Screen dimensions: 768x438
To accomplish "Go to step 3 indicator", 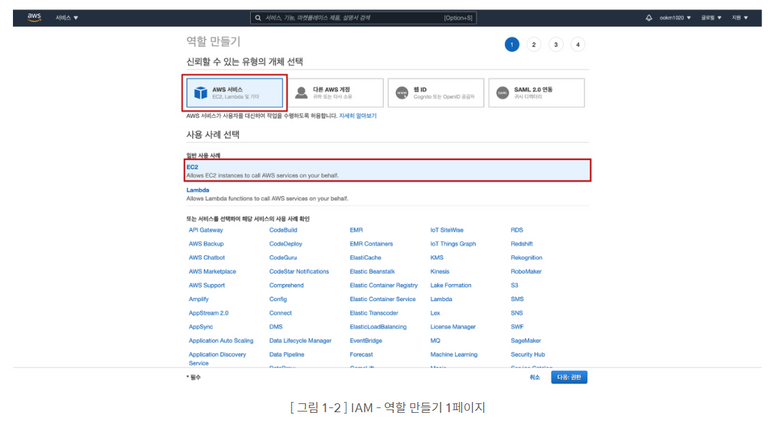I will coord(556,45).
